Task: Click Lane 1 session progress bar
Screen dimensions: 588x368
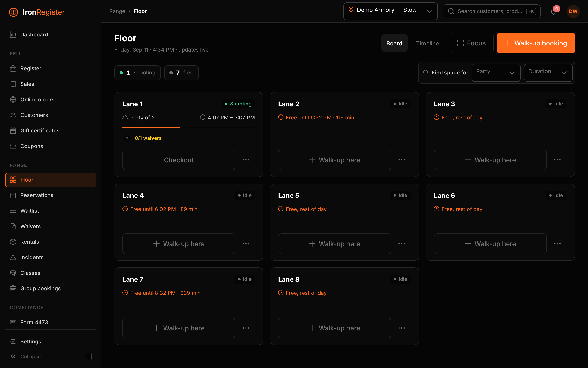Action: pos(189,127)
